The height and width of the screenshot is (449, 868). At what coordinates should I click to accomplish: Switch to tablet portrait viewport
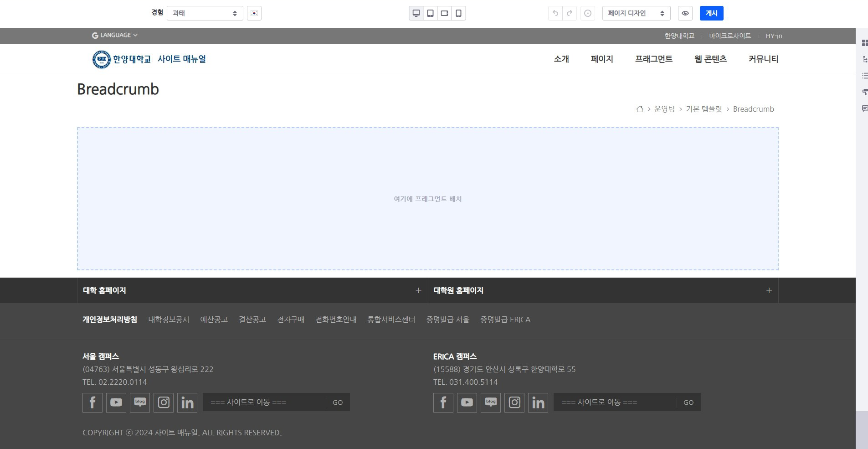pyautogui.click(x=430, y=13)
